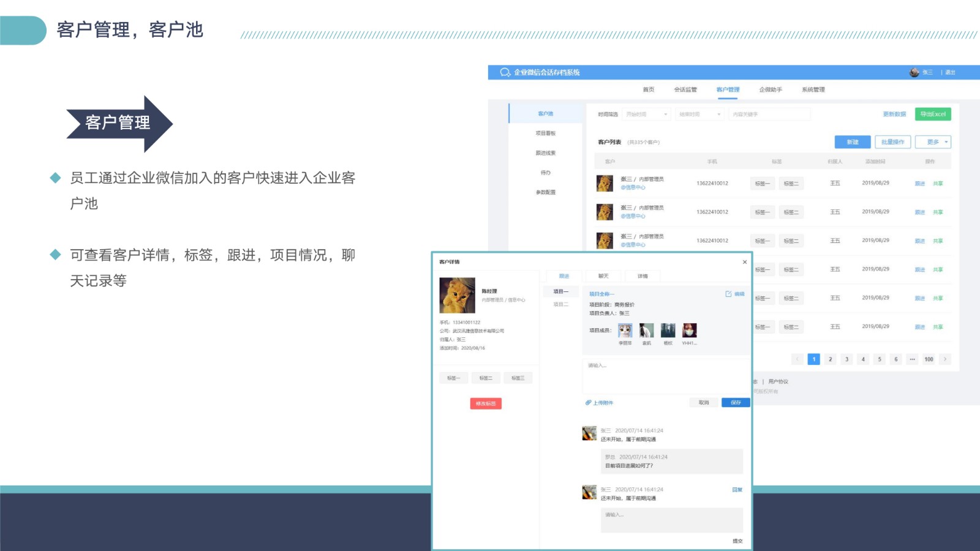Click the green 导出Excel button
980x551 pixels.
(933, 114)
